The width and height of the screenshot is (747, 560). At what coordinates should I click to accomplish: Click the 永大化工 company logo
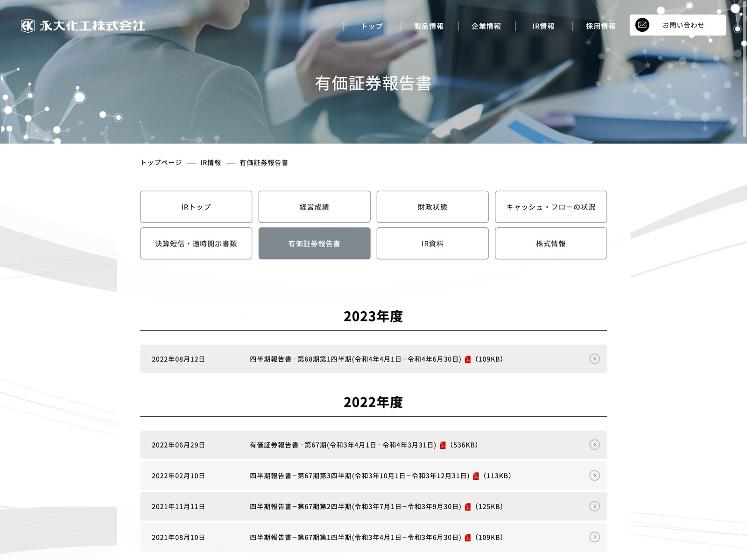pos(83,26)
